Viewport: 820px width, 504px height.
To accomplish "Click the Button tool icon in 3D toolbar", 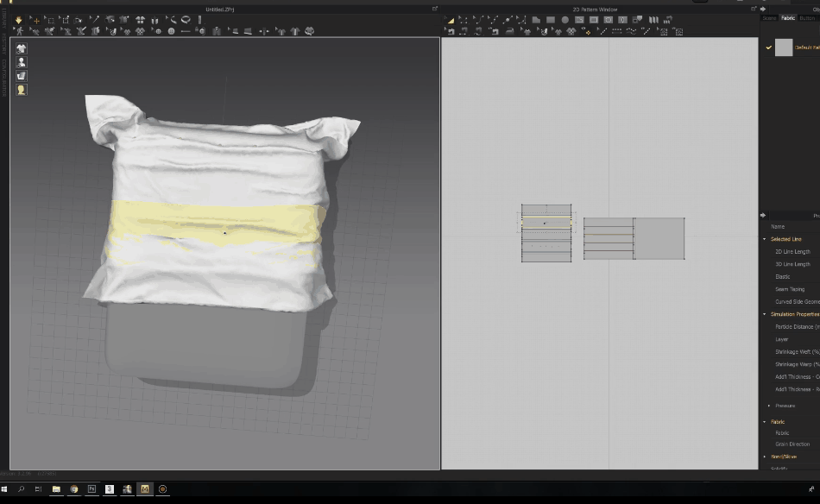I will (x=171, y=32).
